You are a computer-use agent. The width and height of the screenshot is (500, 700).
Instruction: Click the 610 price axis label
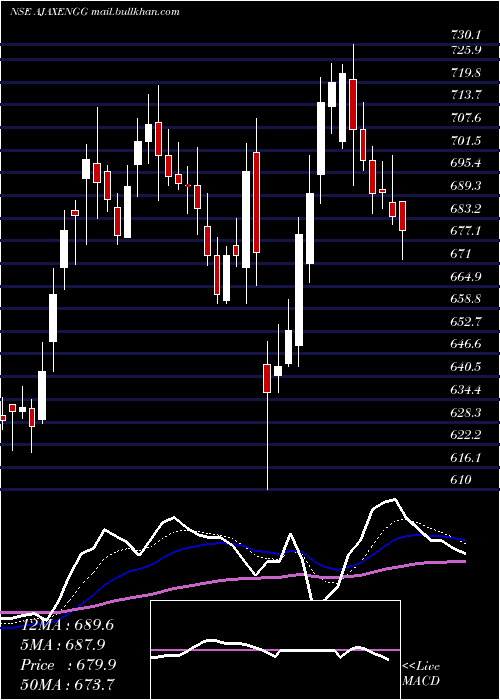point(461,480)
